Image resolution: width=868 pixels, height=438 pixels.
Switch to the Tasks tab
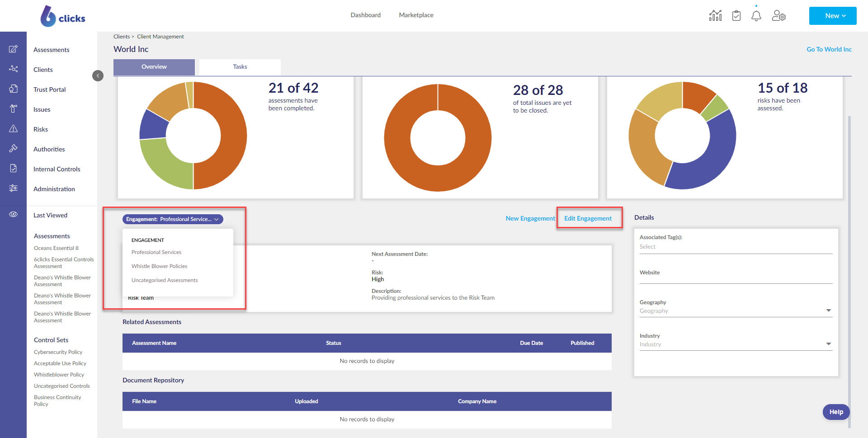240,67
